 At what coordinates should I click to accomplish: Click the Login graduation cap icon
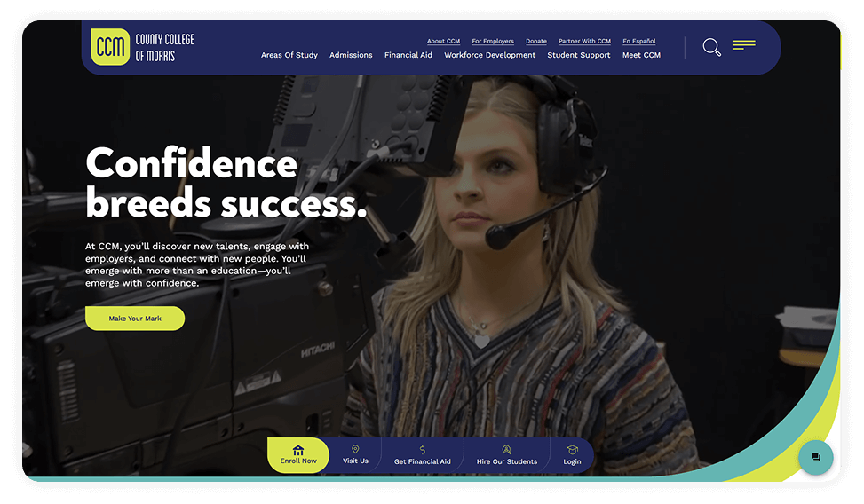pyautogui.click(x=572, y=450)
